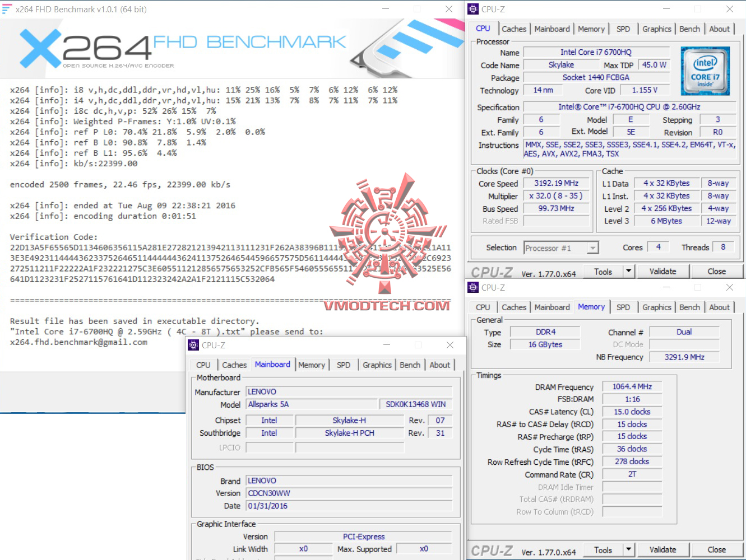Click the Bus Speed value '99.73 MHz'

557,208
